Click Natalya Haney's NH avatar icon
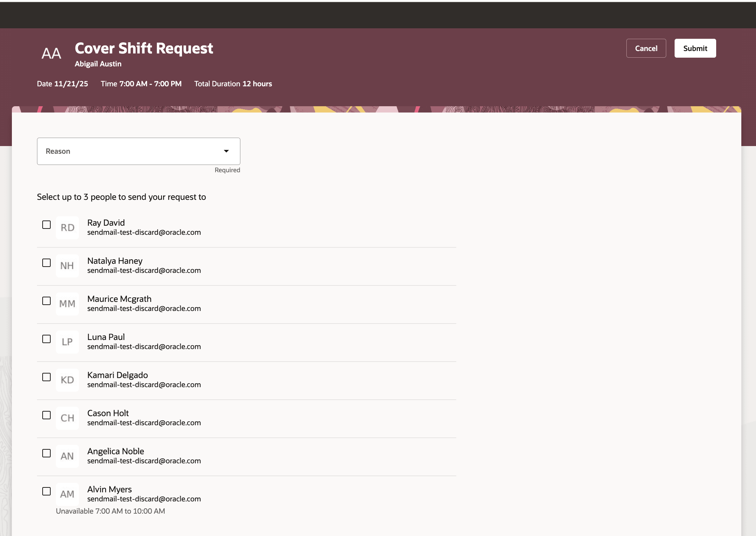Viewport: 756px width, 536px height. tap(67, 266)
